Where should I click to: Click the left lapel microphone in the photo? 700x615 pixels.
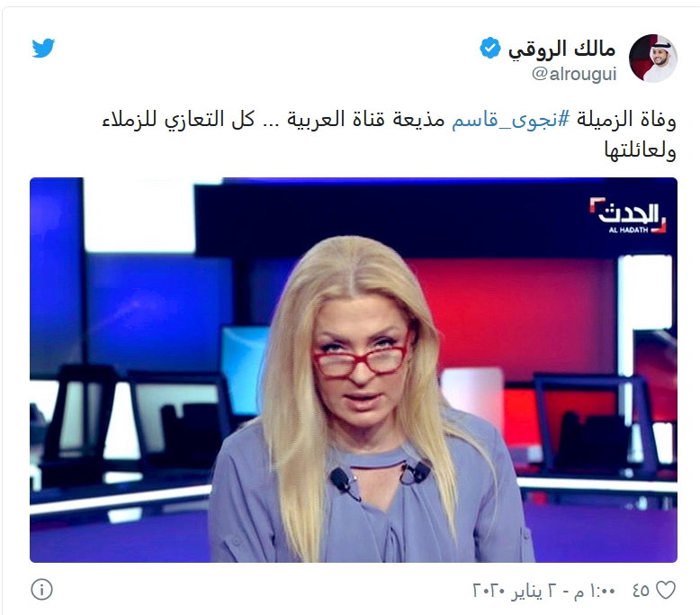coord(341,480)
